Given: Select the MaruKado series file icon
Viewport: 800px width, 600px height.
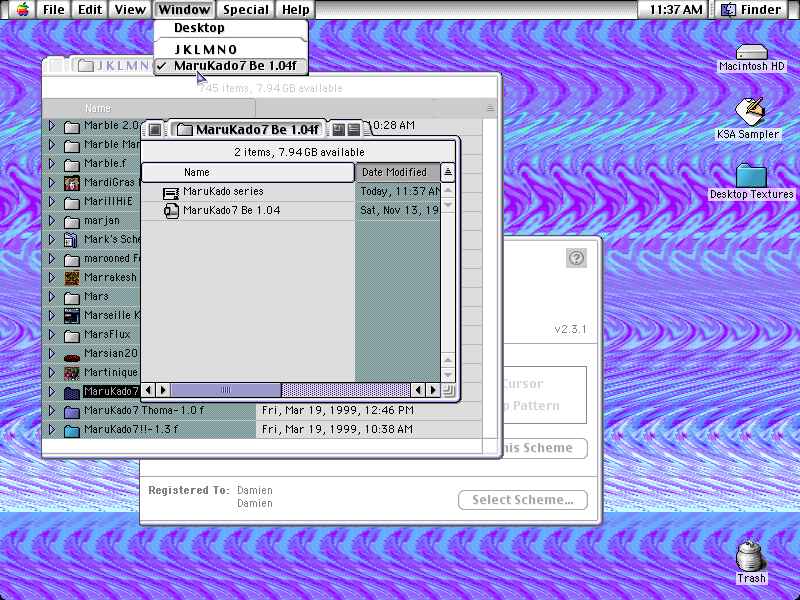Looking at the screenshot, I should coord(171,192).
